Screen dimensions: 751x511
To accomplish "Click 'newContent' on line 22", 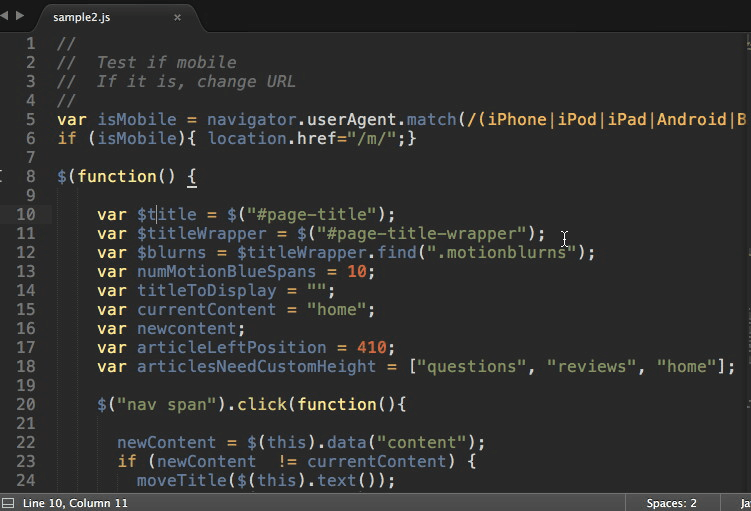I will tap(167, 442).
